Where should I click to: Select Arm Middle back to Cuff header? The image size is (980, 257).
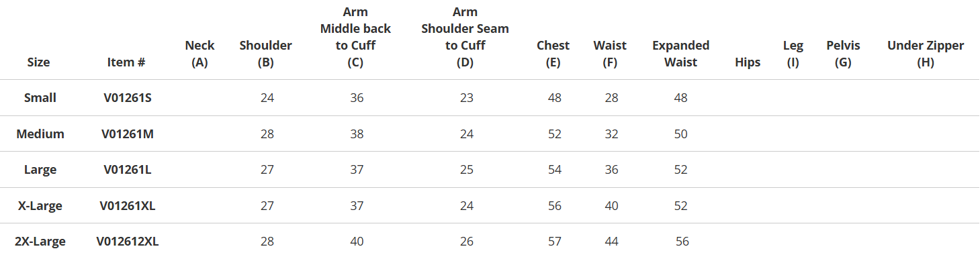[x=355, y=37]
